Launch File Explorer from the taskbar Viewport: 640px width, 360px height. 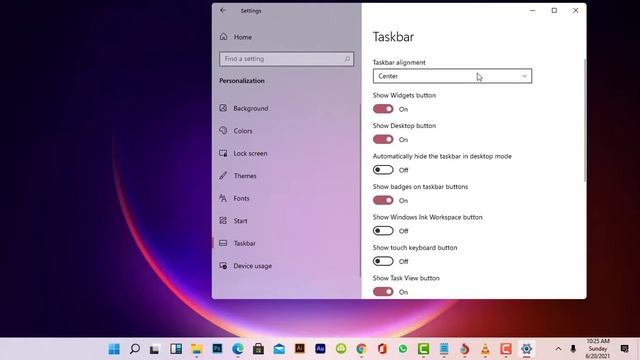click(x=197, y=349)
